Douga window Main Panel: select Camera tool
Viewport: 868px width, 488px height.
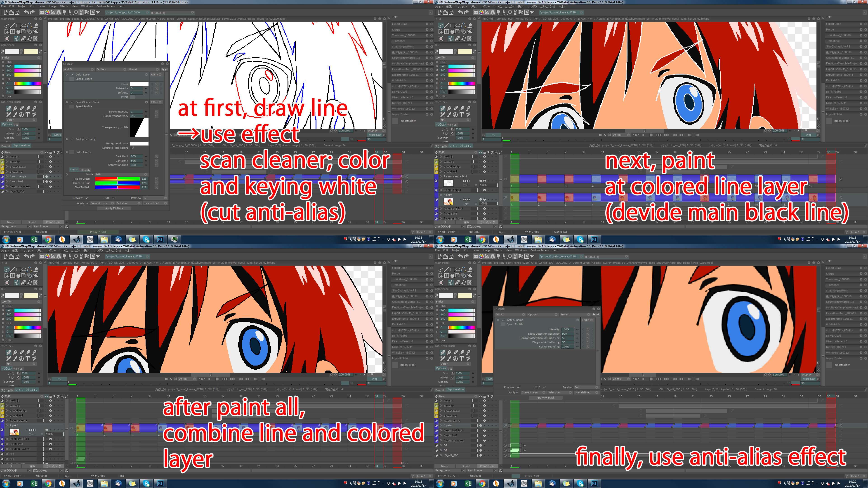pyautogui.click(x=36, y=31)
